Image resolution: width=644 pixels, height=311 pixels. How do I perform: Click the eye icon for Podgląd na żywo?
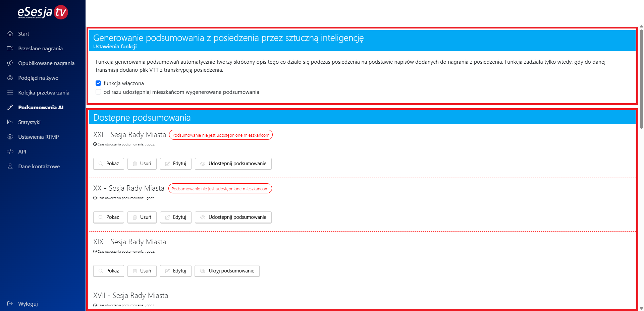pos(10,78)
